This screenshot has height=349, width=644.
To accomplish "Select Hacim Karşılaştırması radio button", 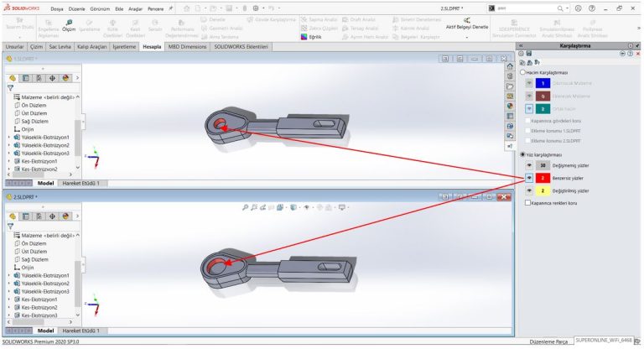I will point(524,72).
